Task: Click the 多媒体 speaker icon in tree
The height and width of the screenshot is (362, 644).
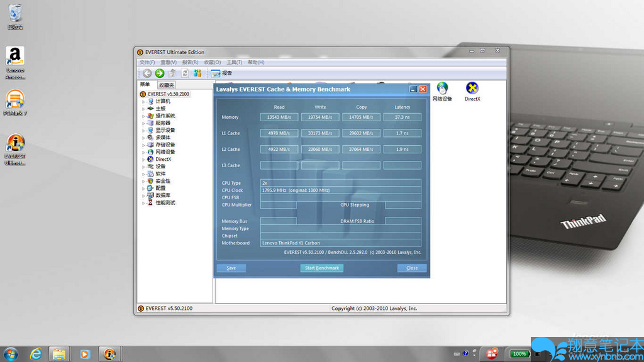Action: click(x=150, y=138)
